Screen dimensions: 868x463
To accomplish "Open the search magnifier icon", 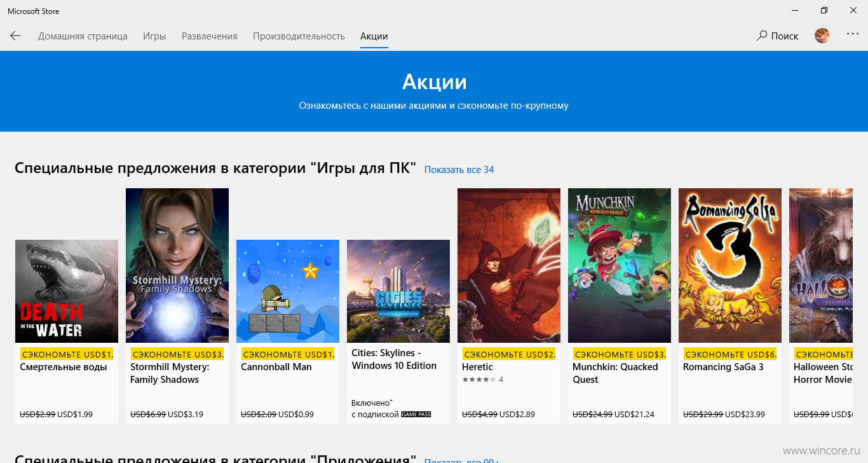I will click(x=762, y=36).
